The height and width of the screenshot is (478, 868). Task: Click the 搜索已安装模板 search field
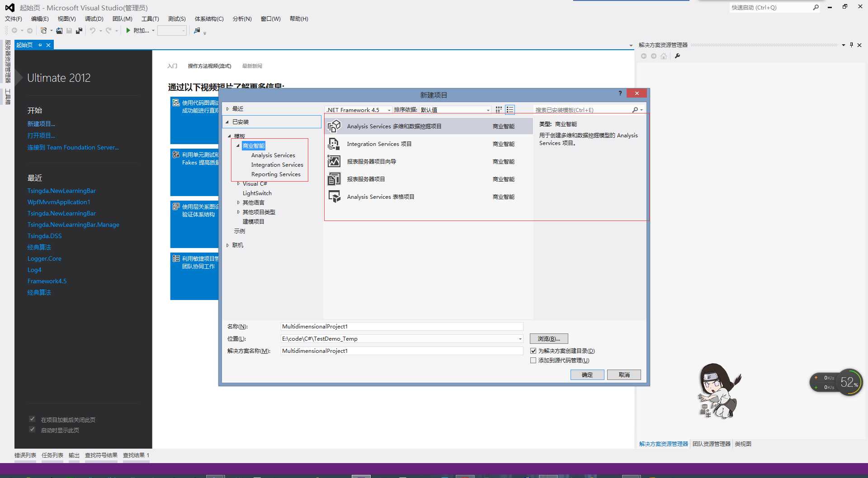tap(583, 110)
